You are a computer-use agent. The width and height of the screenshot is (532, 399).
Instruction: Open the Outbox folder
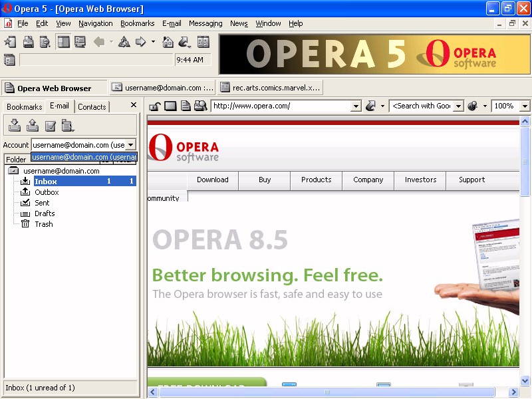tap(47, 192)
